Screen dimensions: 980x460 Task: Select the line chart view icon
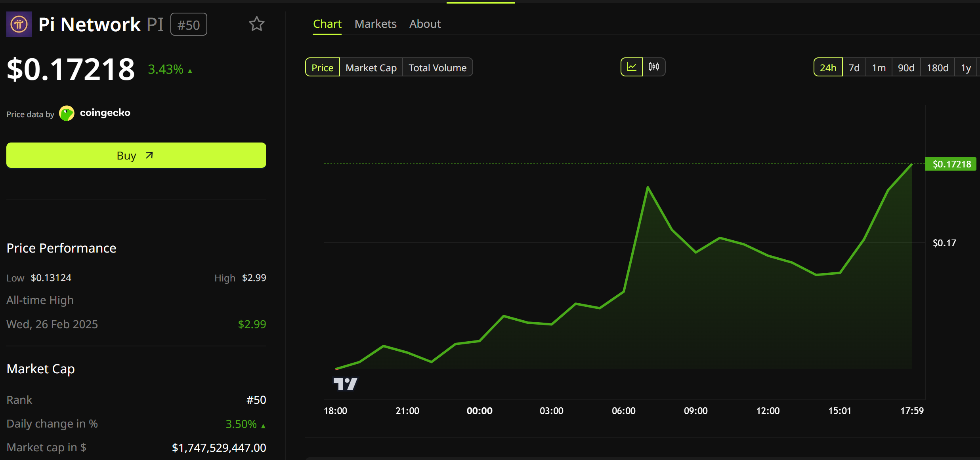click(x=632, y=67)
